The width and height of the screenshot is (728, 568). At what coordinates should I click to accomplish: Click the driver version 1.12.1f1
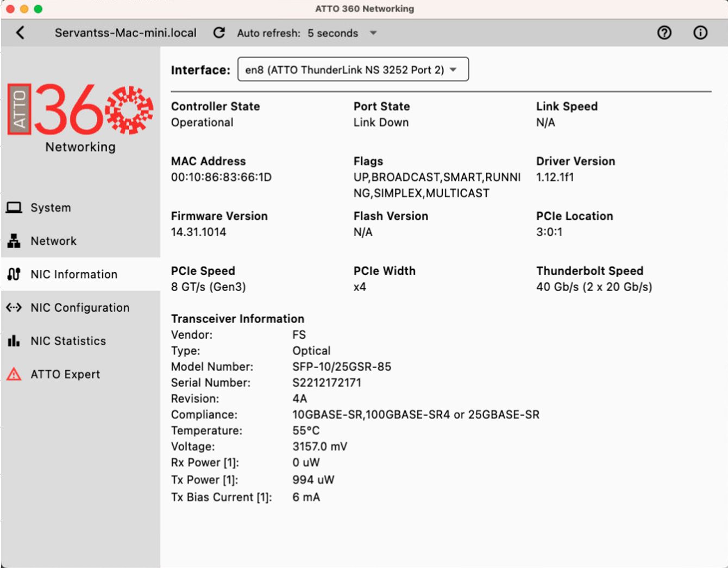coord(555,177)
